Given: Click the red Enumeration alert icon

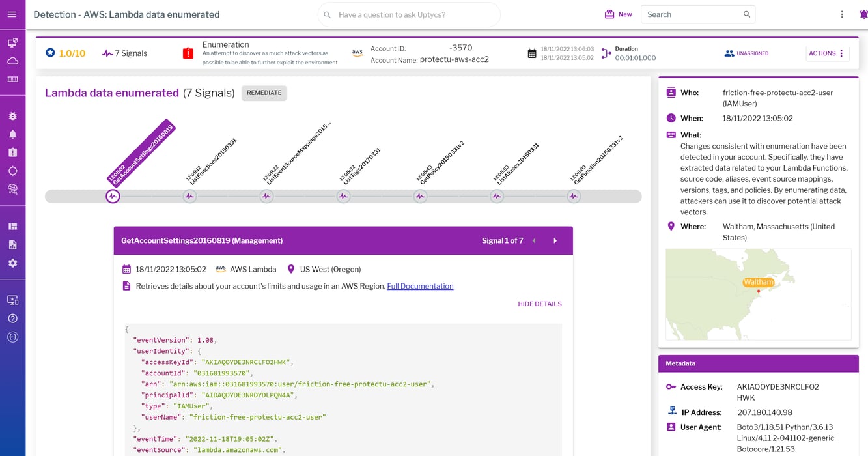Looking at the screenshot, I should tap(188, 53).
